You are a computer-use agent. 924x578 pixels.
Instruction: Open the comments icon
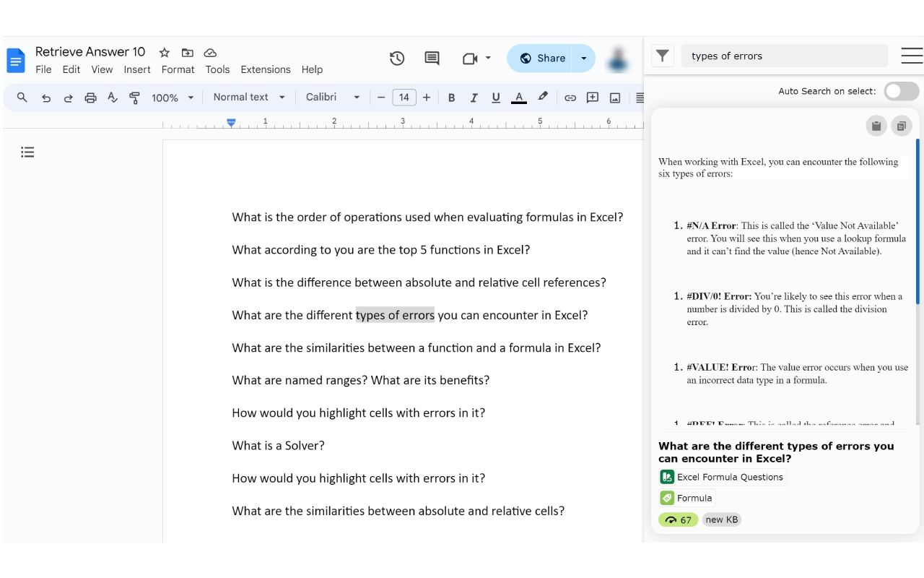coord(432,59)
